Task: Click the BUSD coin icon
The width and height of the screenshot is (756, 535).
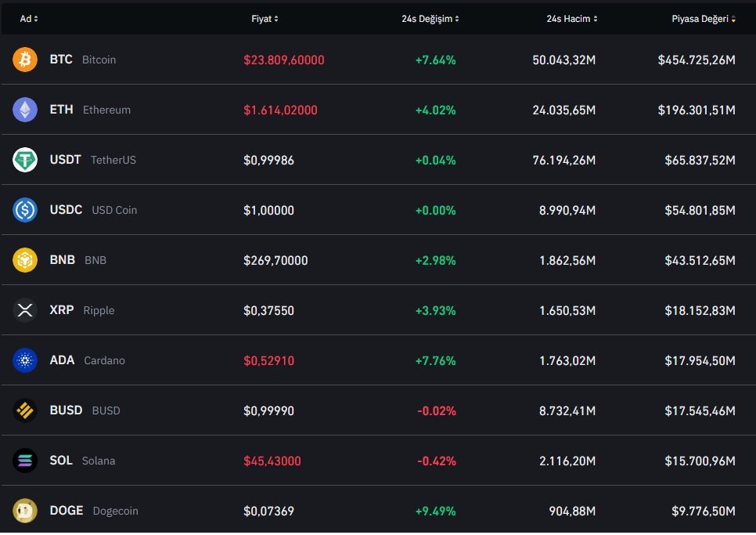Action: [25, 410]
